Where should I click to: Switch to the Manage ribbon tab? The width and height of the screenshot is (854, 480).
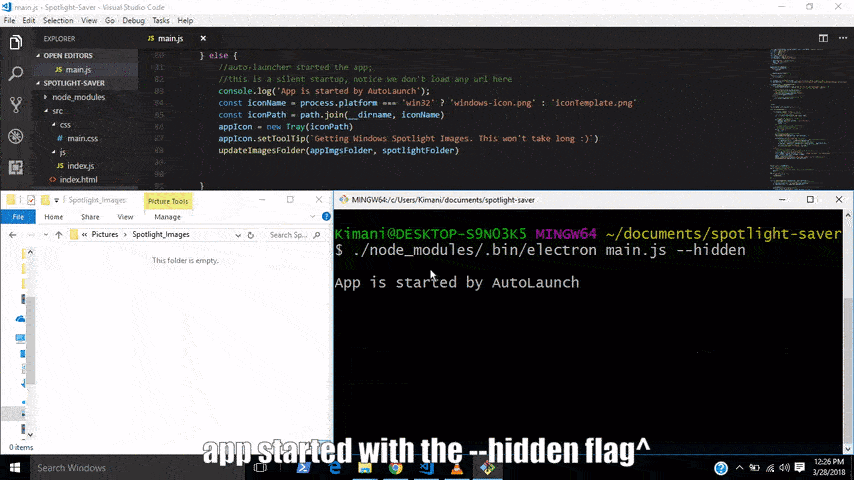[x=167, y=217]
